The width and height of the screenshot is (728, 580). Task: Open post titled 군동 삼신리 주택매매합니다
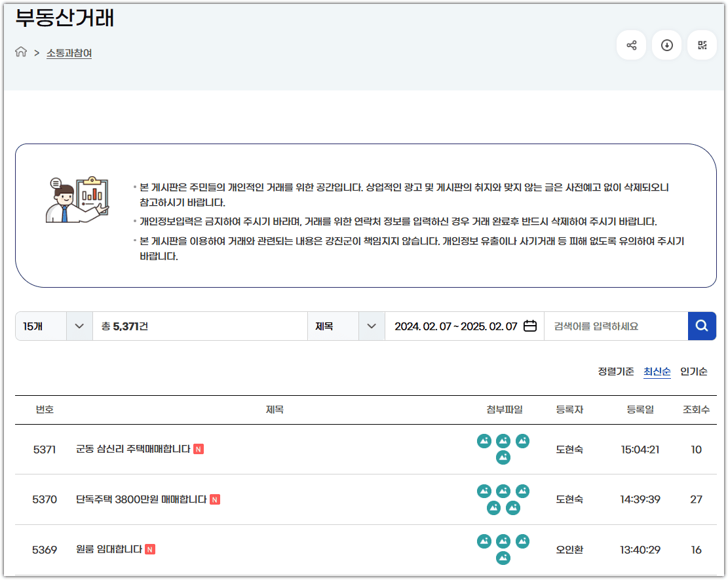[x=131, y=449]
